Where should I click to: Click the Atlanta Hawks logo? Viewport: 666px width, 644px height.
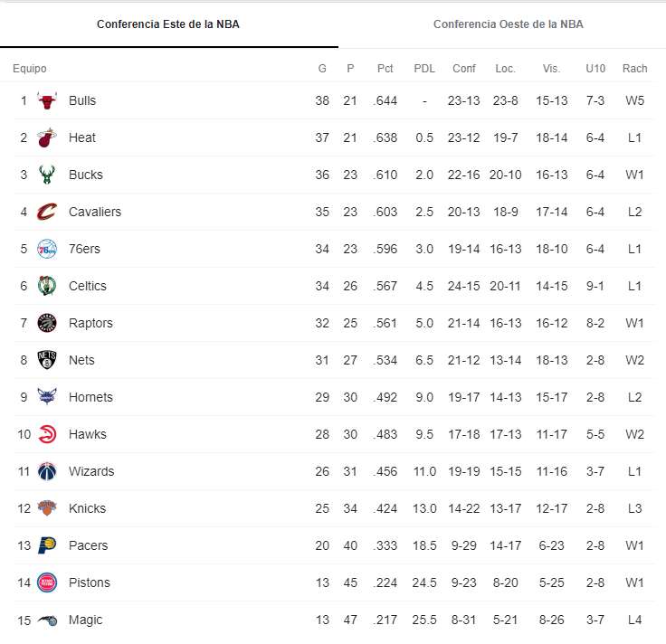[47, 434]
